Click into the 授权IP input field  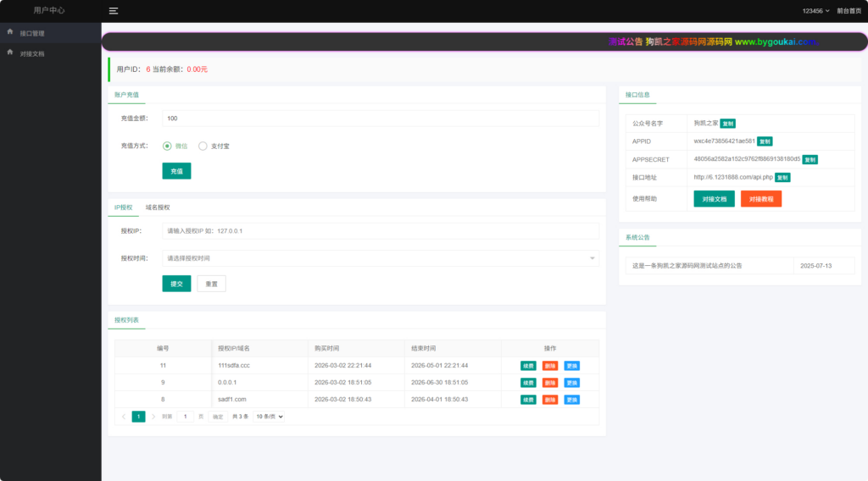(380, 230)
